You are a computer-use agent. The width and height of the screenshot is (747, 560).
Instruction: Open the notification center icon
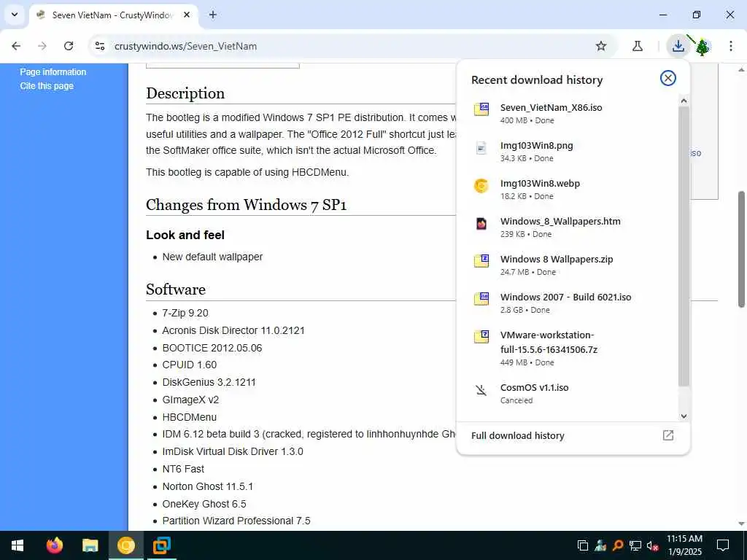point(723,545)
